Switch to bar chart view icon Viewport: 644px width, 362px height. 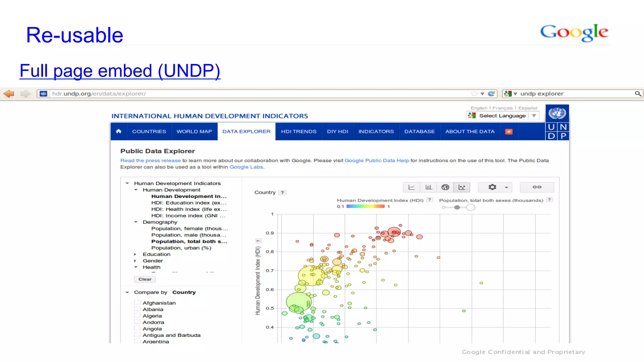pyautogui.click(x=428, y=187)
